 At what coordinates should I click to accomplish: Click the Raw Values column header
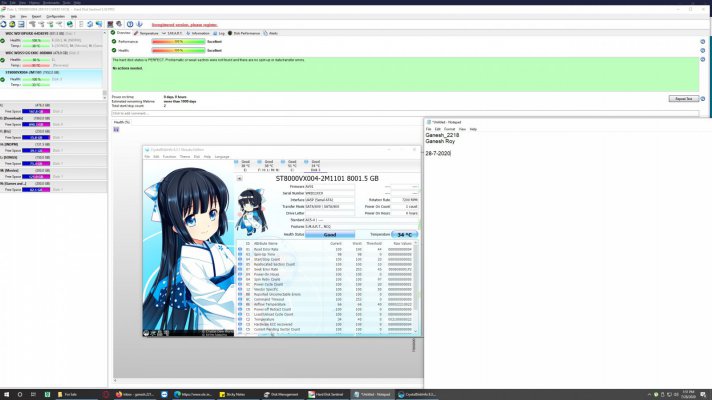tap(402, 244)
